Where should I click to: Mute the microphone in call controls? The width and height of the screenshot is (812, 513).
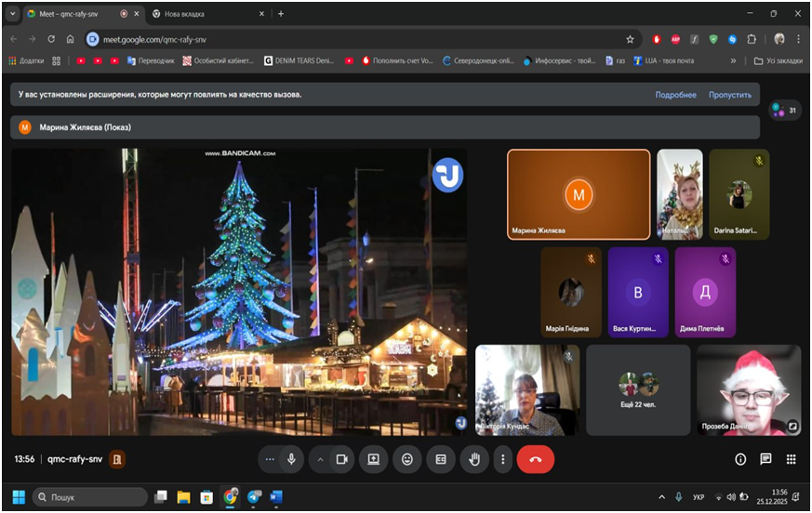tap(291, 459)
